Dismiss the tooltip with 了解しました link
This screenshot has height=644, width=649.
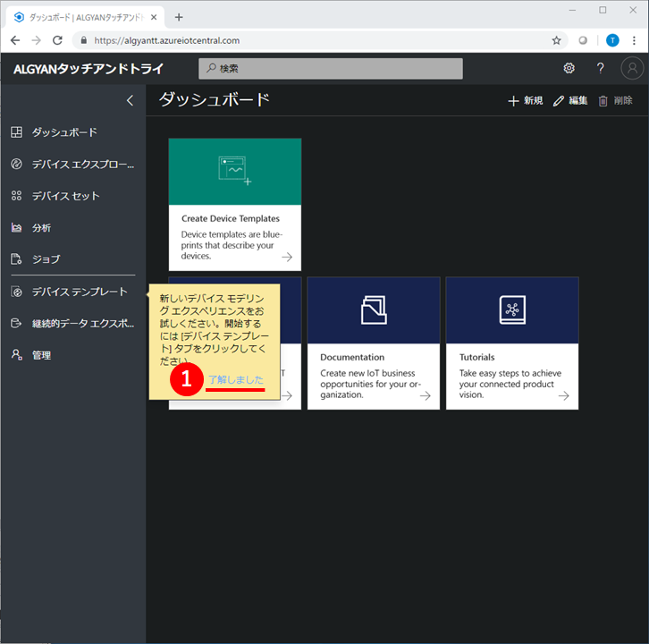[235, 379]
